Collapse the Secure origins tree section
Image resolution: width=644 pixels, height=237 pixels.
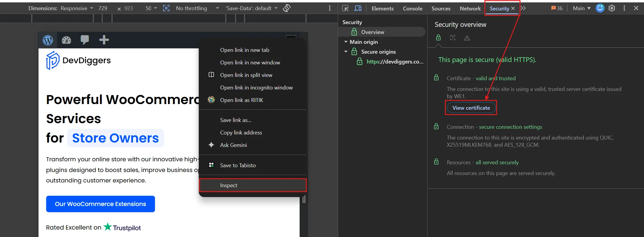coord(346,52)
